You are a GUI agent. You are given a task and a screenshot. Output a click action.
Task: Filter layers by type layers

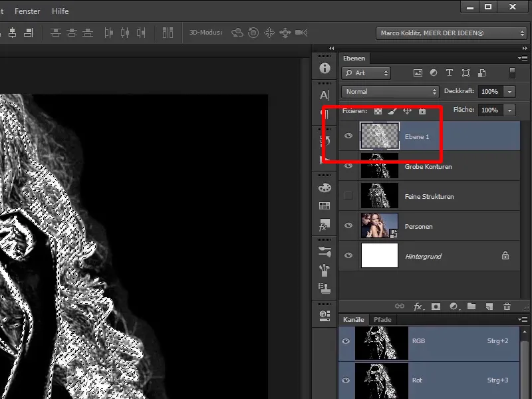[450, 72]
